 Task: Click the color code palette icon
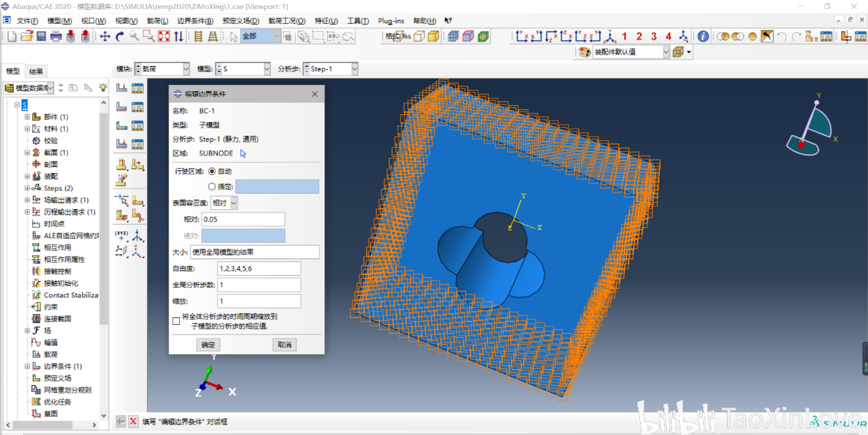584,52
